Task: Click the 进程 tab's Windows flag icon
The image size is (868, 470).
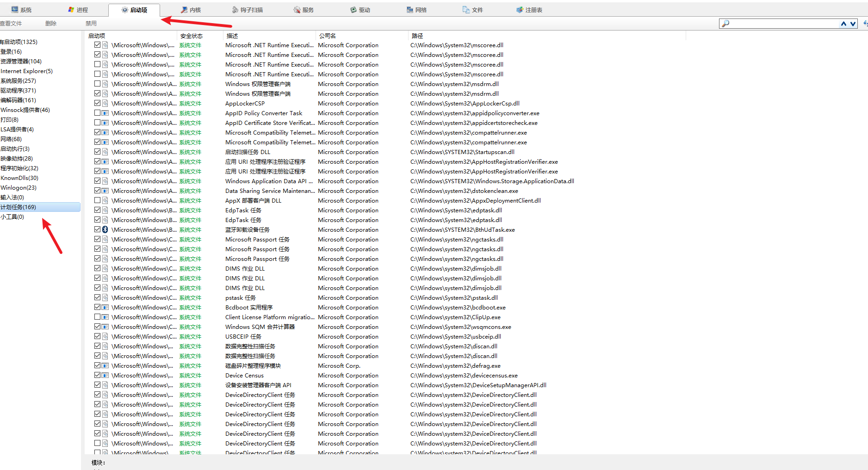Action: point(71,10)
